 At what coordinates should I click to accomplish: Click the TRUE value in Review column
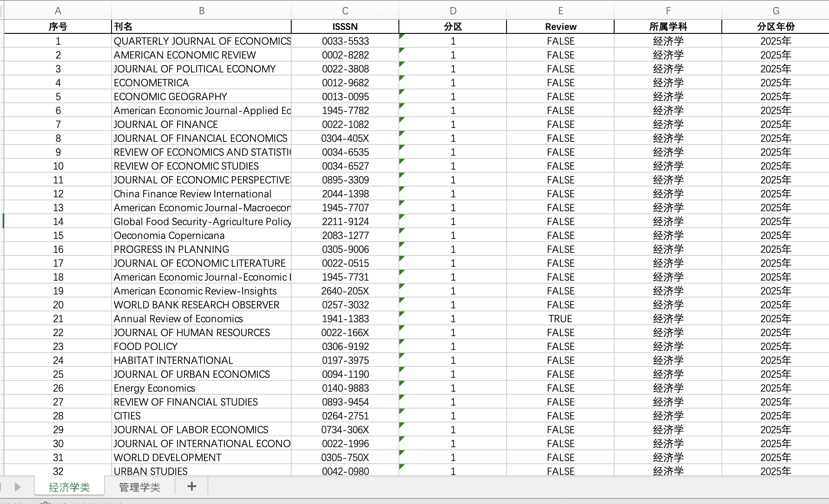pos(560,318)
